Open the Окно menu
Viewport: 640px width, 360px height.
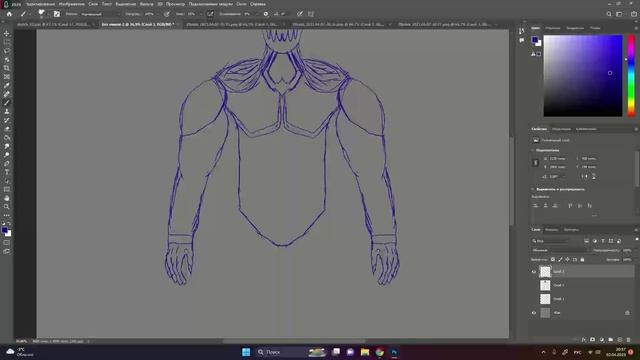pos(241,4)
